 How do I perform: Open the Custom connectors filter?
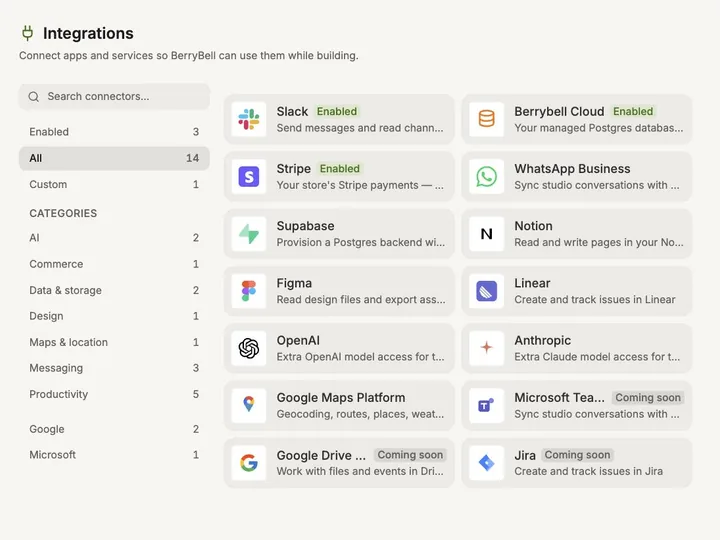point(114,184)
